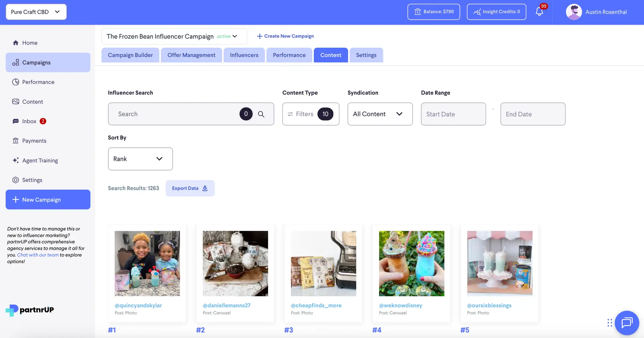This screenshot has width=644, height=338.
Task: Open the All Content syndication dropdown
Action: pyautogui.click(x=380, y=114)
